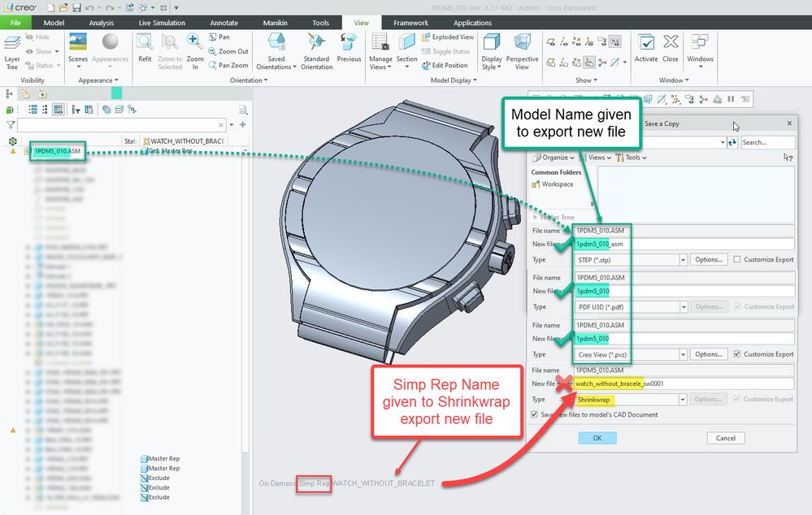Select Workspace under Common Folders

[553, 184]
